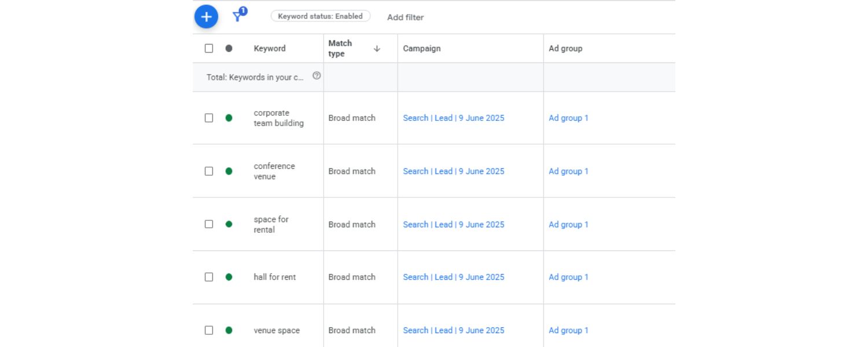This screenshot has width=868, height=347.
Task: Toggle the select-all checkbox in header
Action: [209, 49]
